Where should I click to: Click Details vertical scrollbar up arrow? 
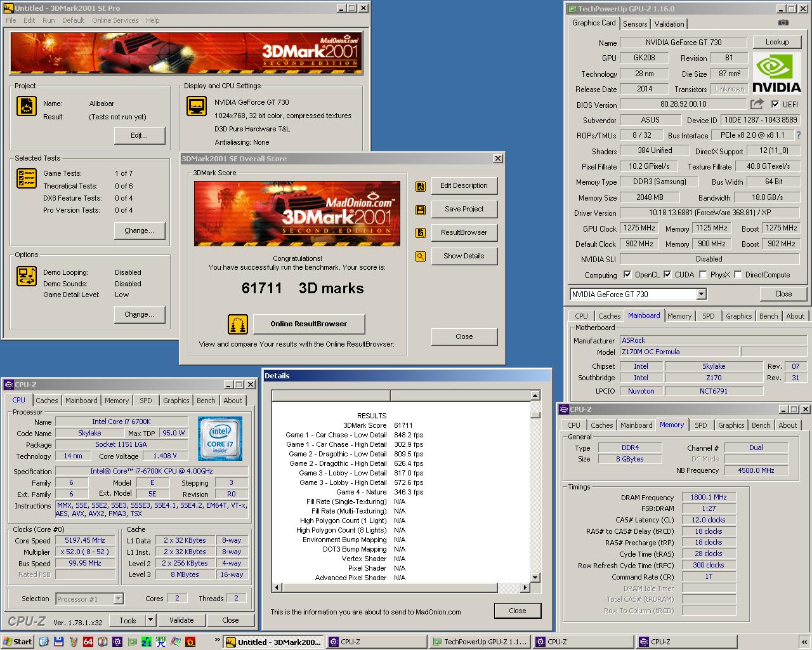click(x=535, y=395)
